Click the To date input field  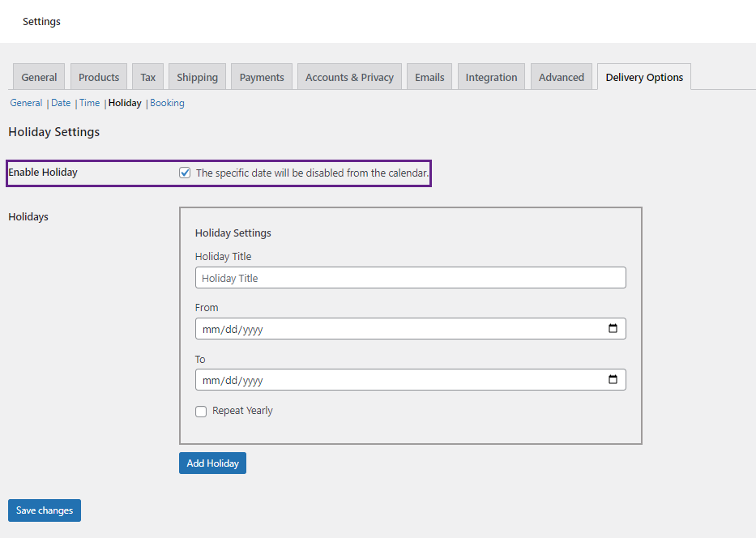click(411, 380)
